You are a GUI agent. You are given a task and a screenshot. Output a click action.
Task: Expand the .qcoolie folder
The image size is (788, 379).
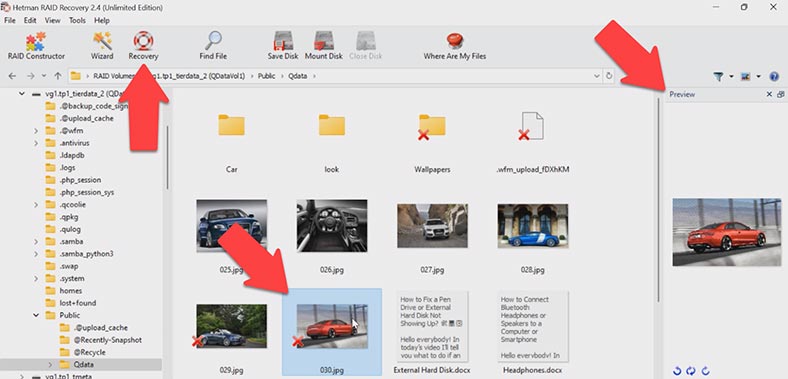coord(36,205)
